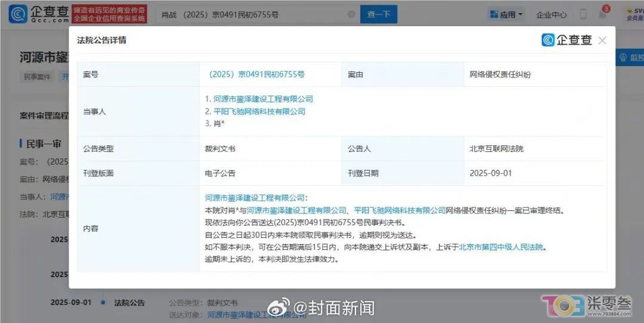Viewport: 644px width, 323px height.
Task: Click the 案件审理流程 heading in background
Action: [x=44, y=116]
